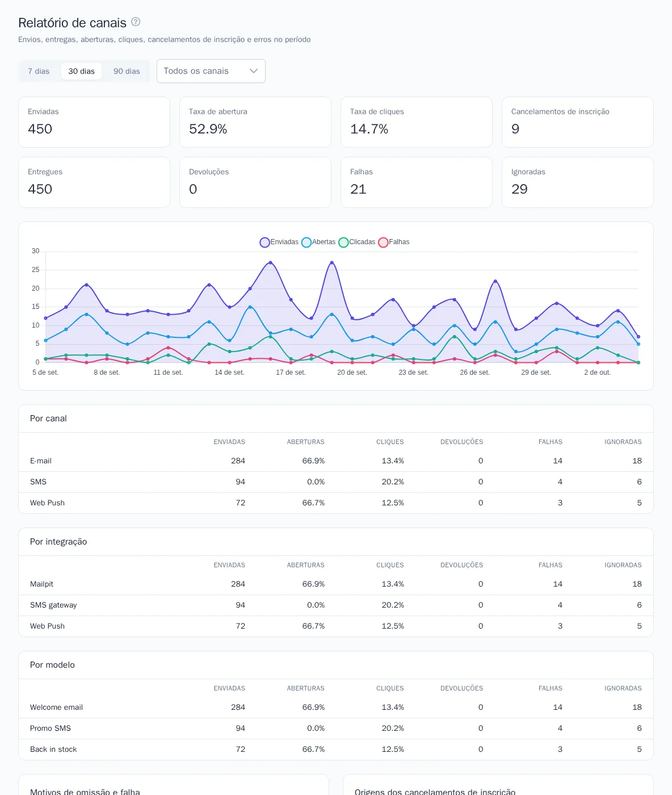Click the Por integração section heading
Viewport: 672px width, 795px height.
(x=58, y=542)
